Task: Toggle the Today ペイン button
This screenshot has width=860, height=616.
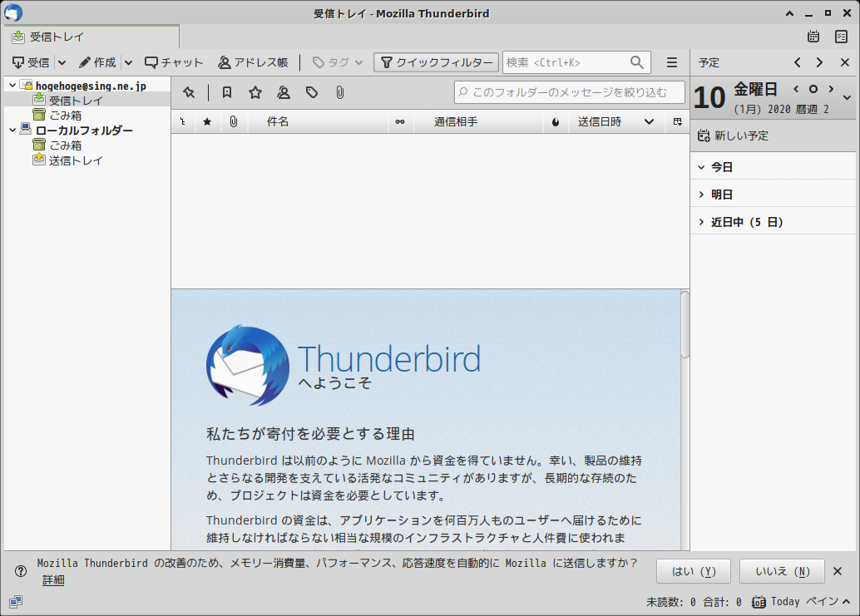Action: click(800, 602)
